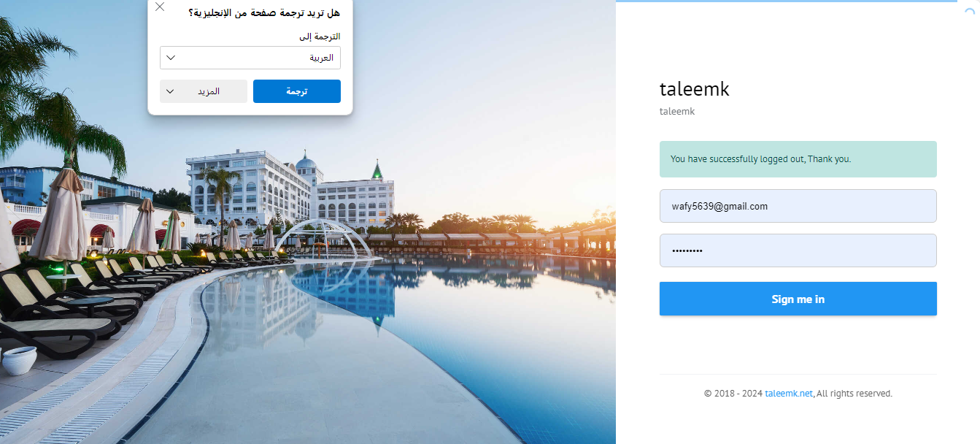Click the large taleemk heading

click(x=695, y=89)
